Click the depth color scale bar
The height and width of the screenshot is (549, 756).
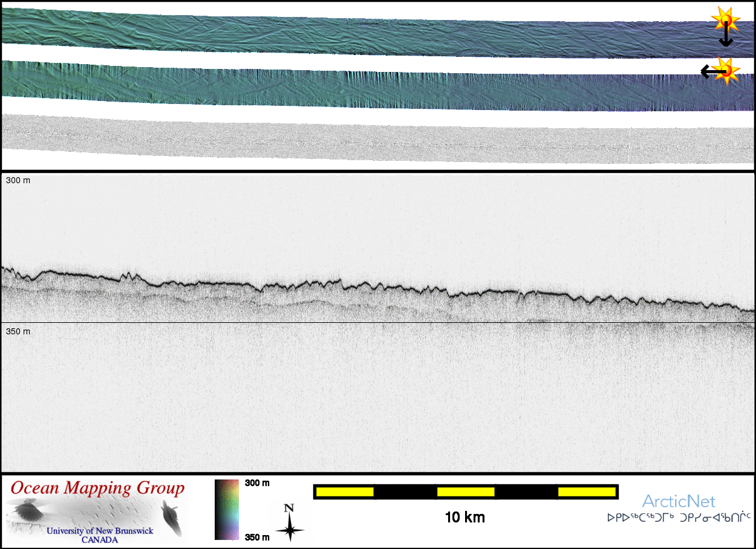click(227, 509)
